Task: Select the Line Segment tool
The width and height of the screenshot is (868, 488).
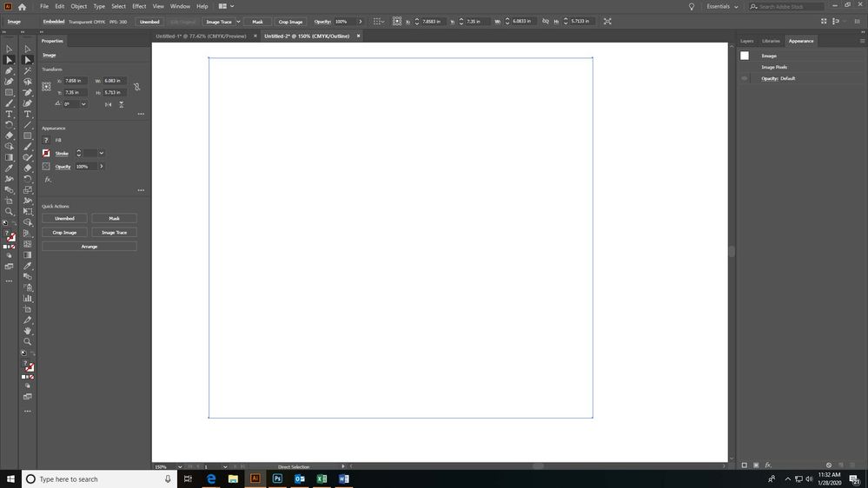Action: [x=28, y=125]
